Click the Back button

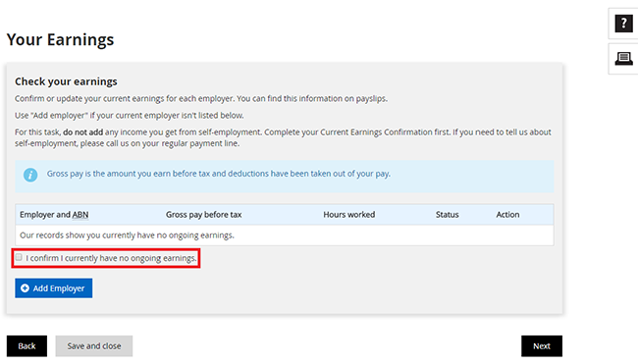pyautogui.click(x=27, y=345)
